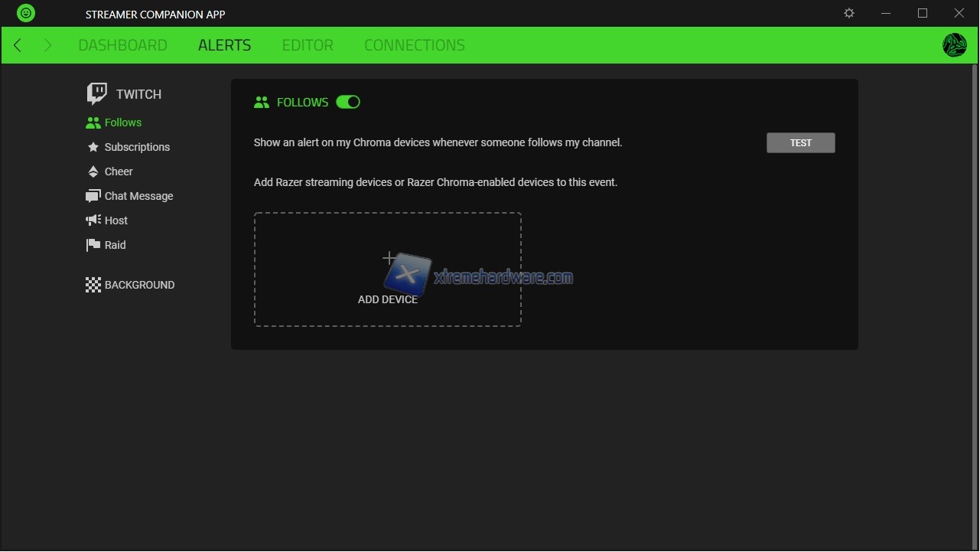Select the Cheer alert category

click(119, 171)
